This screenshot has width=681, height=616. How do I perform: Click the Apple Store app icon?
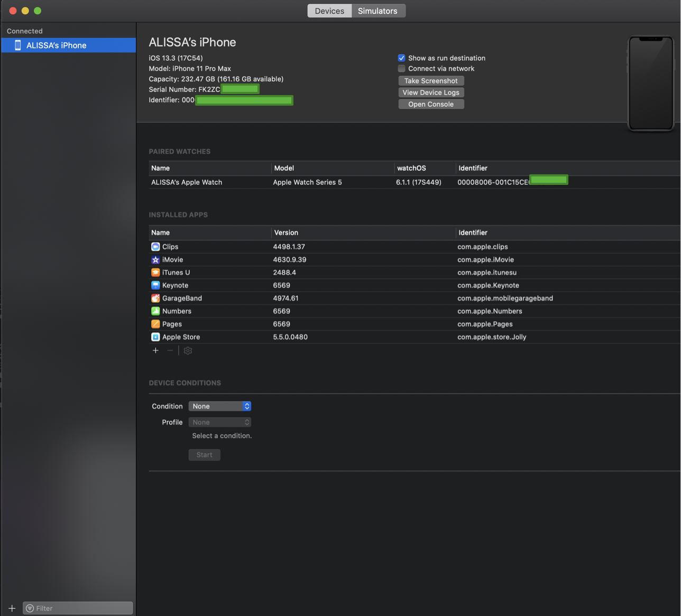(155, 337)
